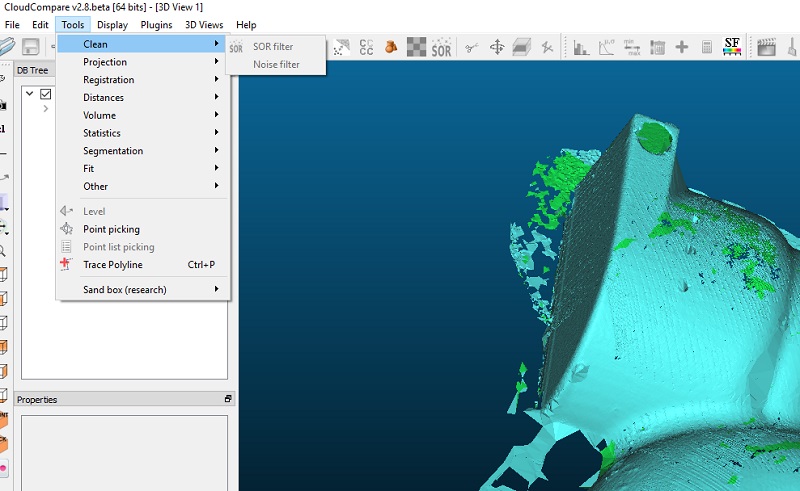The image size is (800, 491).
Task: Click the clapperboard animation icon
Action: coord(767,47)
